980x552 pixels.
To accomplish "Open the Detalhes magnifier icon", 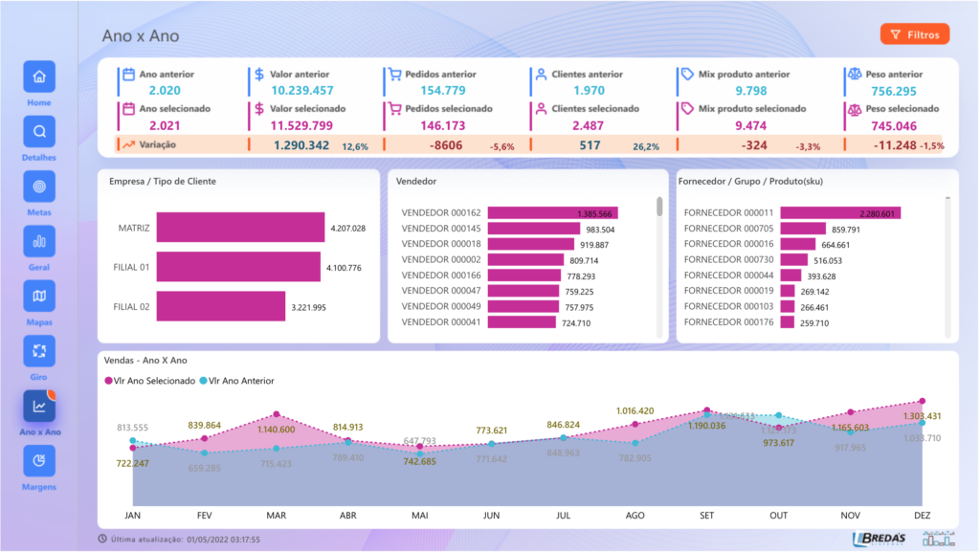I will point(39,131).
